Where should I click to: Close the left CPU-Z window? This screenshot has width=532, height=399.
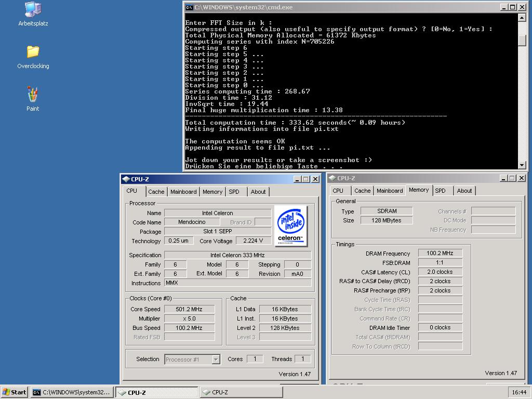coord(315,179)
